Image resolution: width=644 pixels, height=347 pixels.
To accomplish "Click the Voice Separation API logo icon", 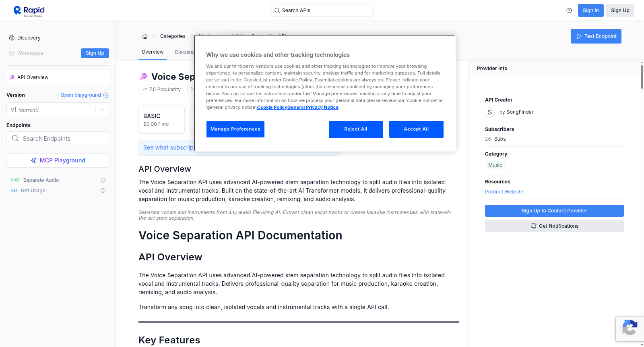I will coord(143,77).
